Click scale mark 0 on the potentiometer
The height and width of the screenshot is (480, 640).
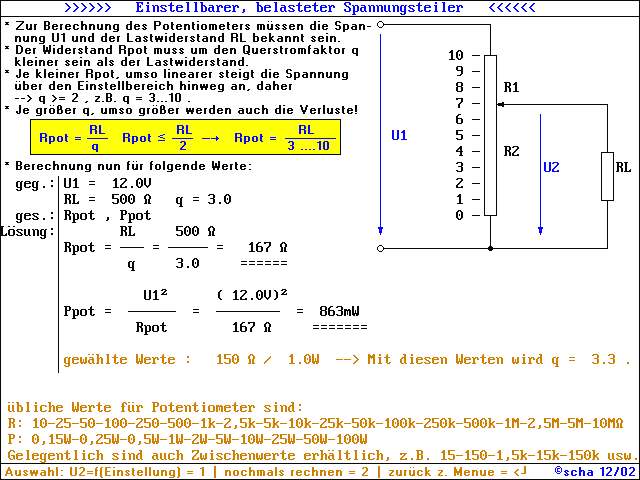click(x=459, y=215)
